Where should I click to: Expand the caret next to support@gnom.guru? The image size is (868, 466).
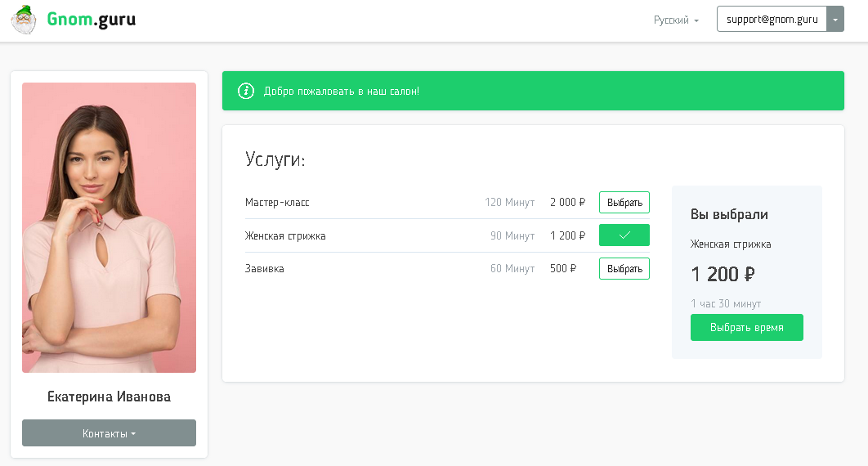click(835, 19)
